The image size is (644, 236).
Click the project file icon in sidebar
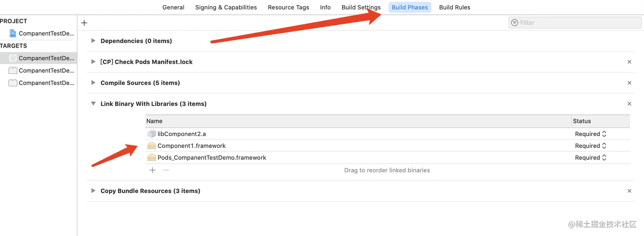13,33
